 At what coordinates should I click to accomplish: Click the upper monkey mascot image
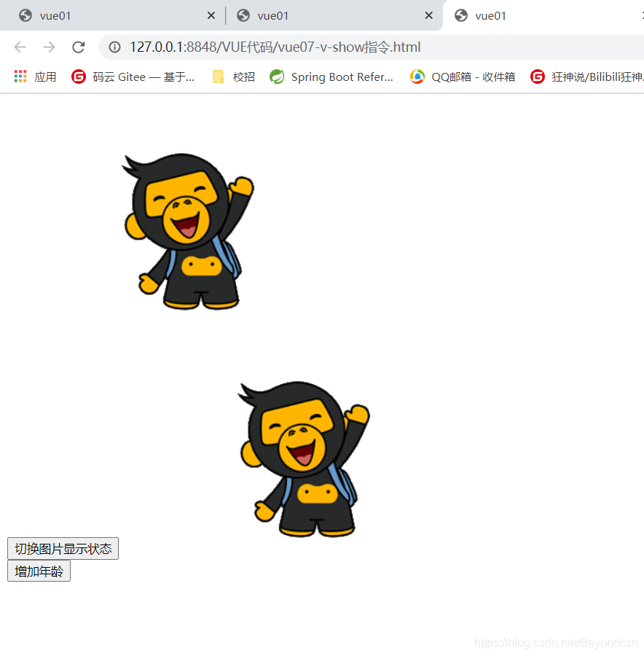click(188, 231)
